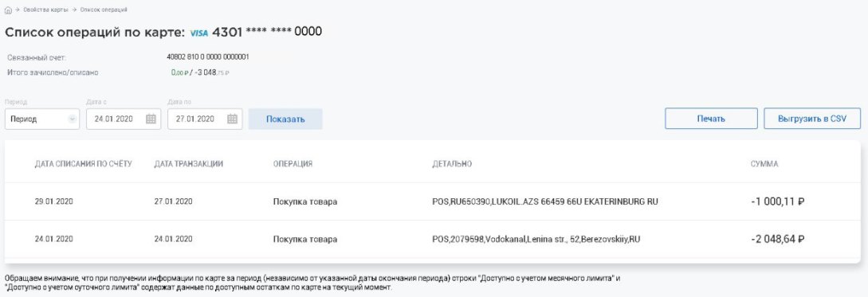Sort by Дата транзакции column header
Image resolution: width=868 pixels, height=297 pixels.
(189, 164)
